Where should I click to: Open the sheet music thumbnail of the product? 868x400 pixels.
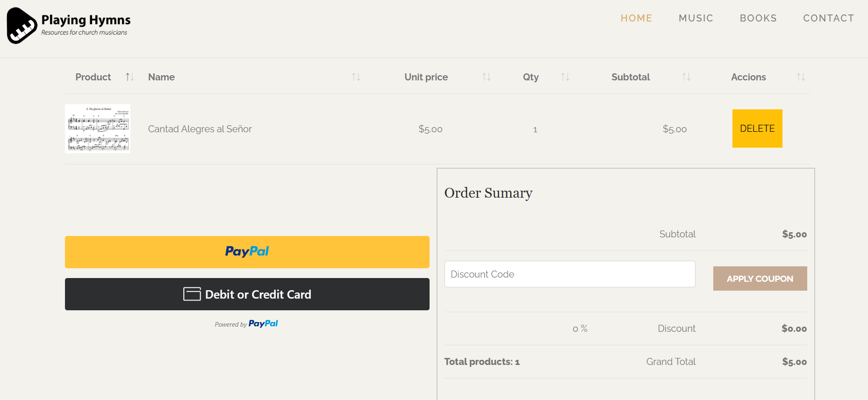click(x=98, y=129)
